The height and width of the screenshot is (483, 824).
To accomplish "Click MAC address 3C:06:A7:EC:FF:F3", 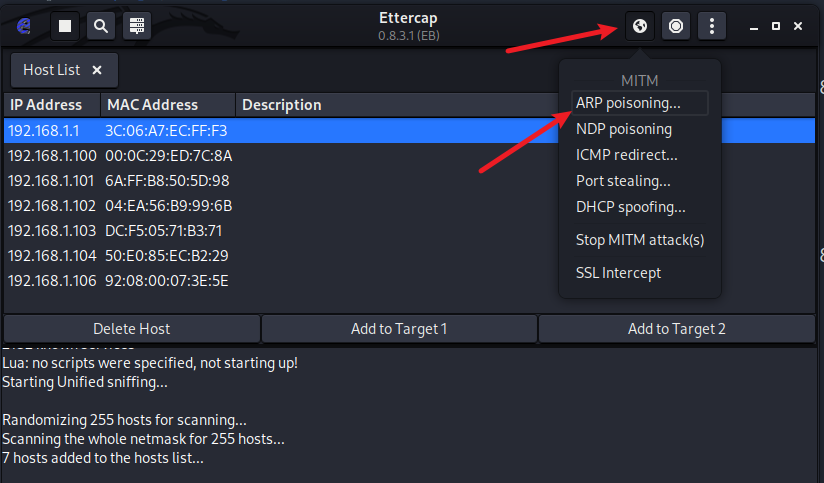I will point(166,130).
